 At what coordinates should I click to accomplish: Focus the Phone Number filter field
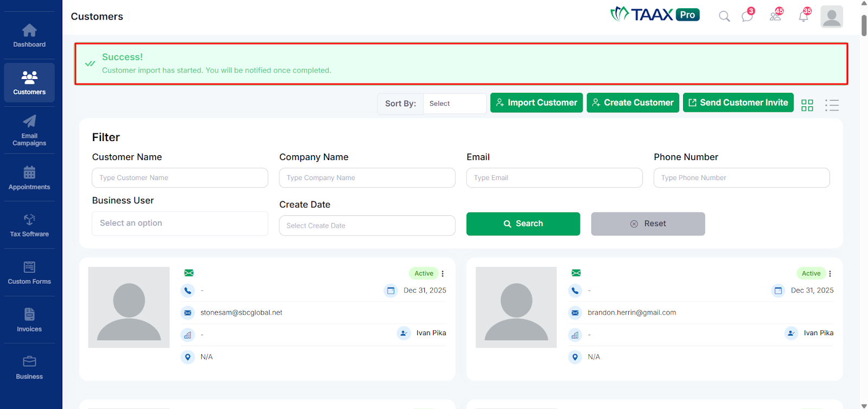(x=742, y=178)
